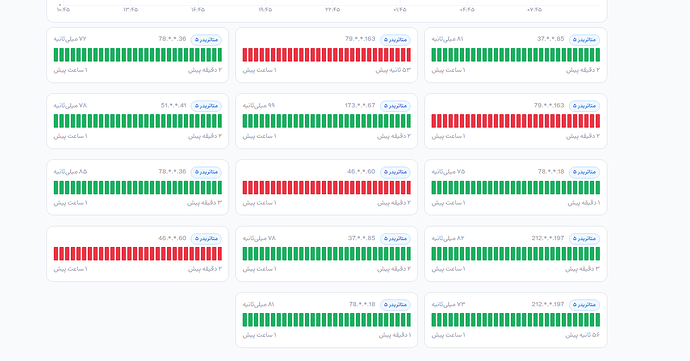
Task: Click the 07:45 tick on the chart axis
Action: [534, 9]
